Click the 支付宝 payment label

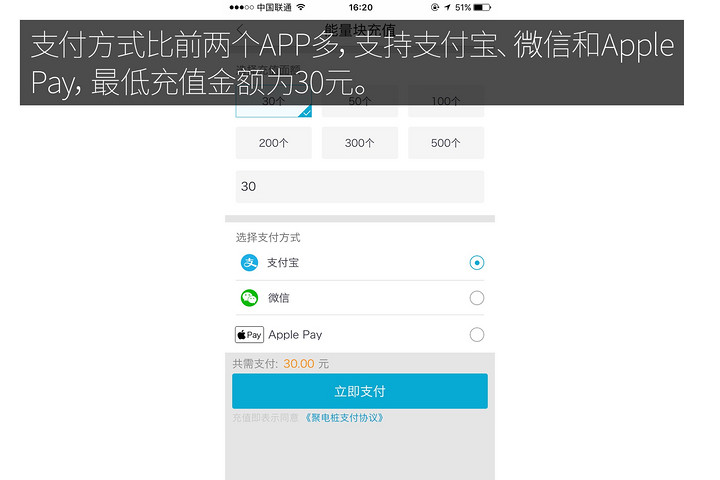283,263
